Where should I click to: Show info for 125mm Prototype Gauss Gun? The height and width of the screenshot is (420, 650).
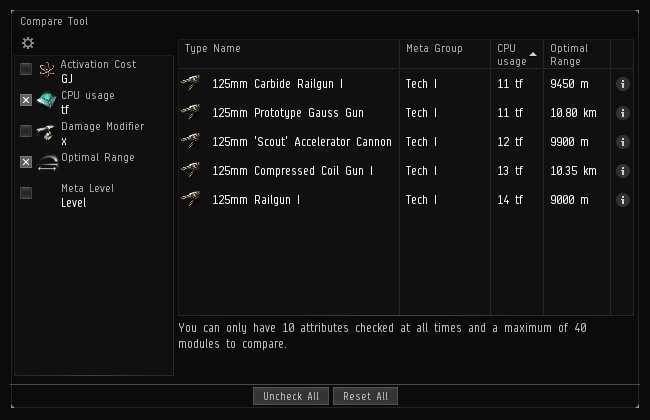(622, 113)
